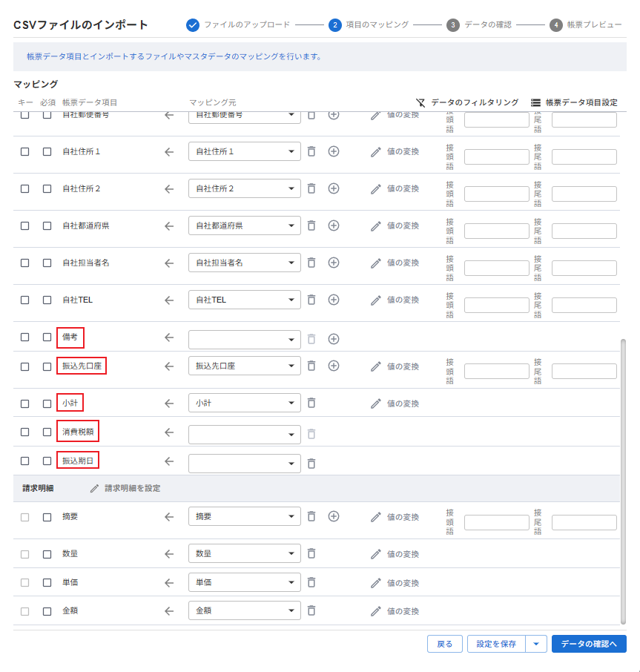Viewport: 640px width, 672px height.
Task: Delete the 自社住所1 mapping with trash icon
Action: click(311, 151)
